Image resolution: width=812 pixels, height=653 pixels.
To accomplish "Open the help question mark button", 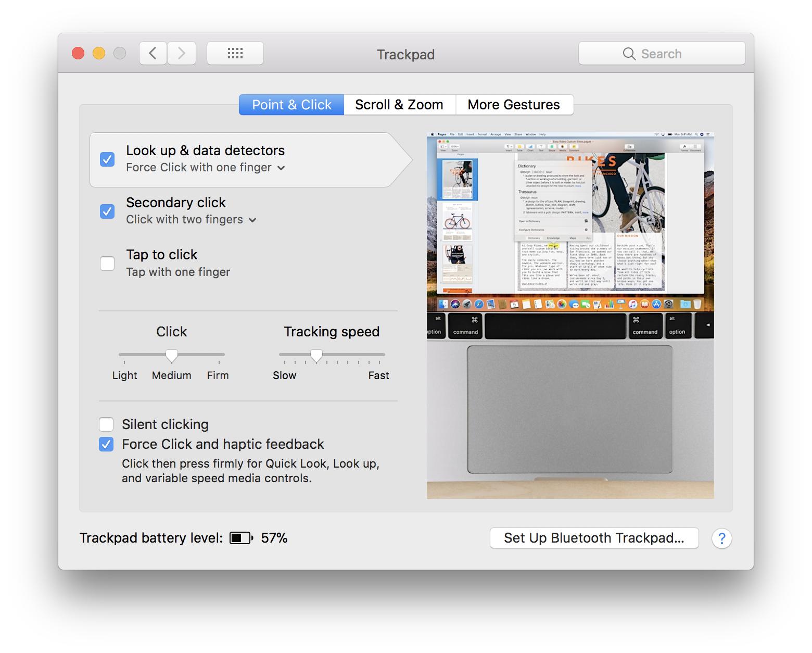I will pyautogui.click(x=721, y=538).
